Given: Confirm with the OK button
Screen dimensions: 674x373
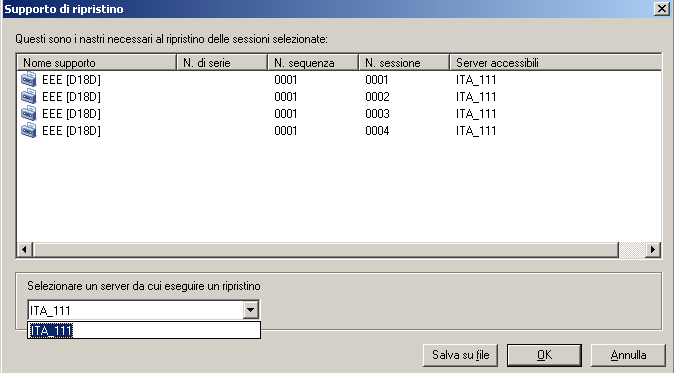Looking at the screenshot, I should pyautogui.click(x=544, y=355).
